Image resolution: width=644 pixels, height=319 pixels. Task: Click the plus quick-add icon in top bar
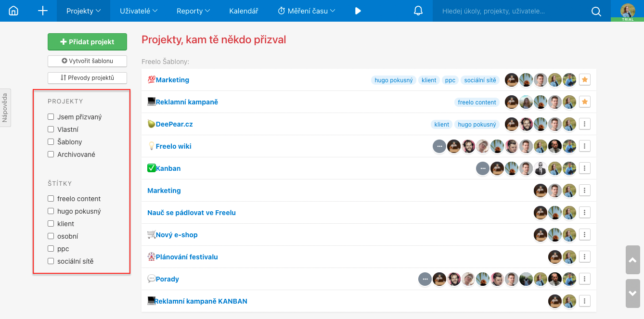[x=43, y=11]
